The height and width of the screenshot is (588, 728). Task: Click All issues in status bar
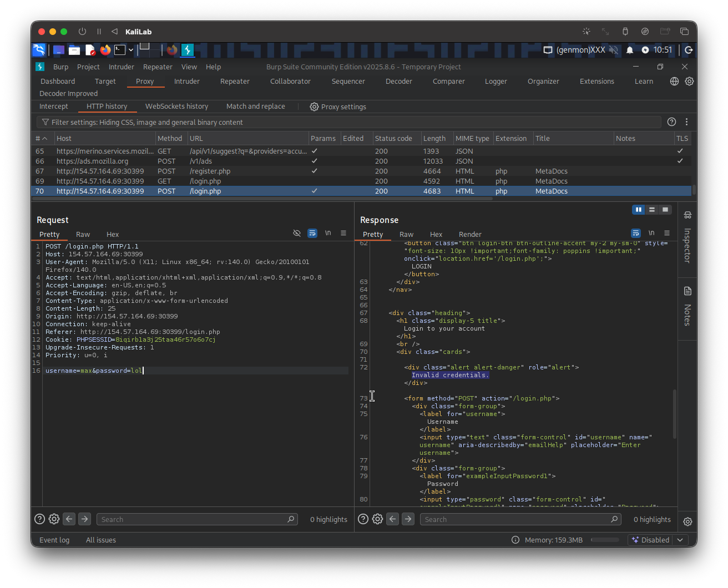pyautogui.click(x=101, y=540)
